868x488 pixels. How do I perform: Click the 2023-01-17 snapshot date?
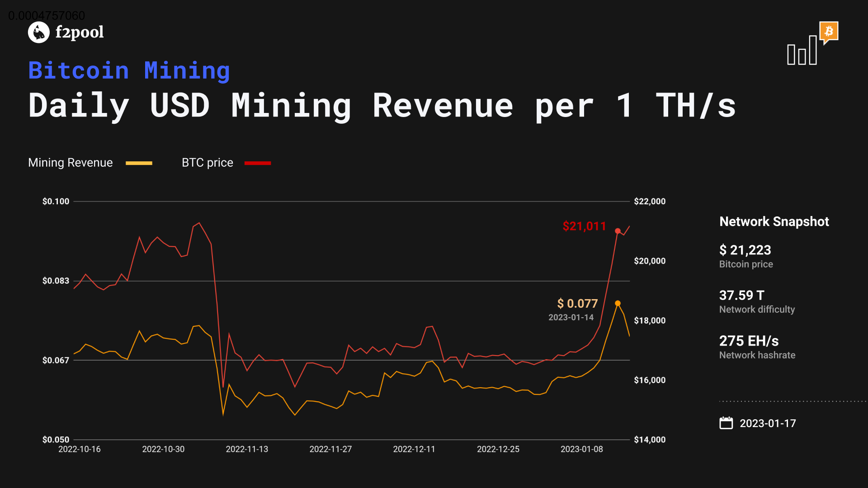pos(768,423)
